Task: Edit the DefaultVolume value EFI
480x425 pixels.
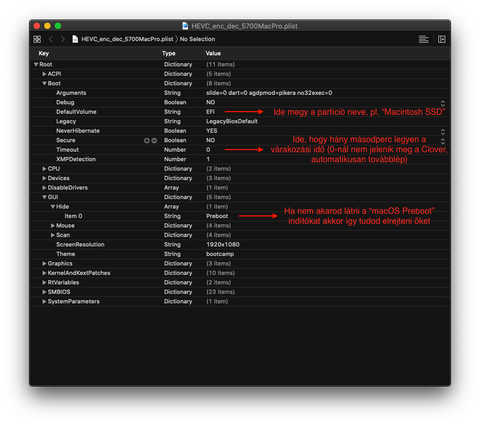Action: coord(210,112)
